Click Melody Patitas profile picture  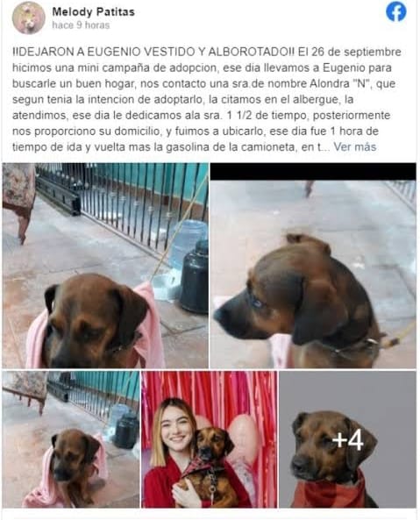[x=29, y=18]
